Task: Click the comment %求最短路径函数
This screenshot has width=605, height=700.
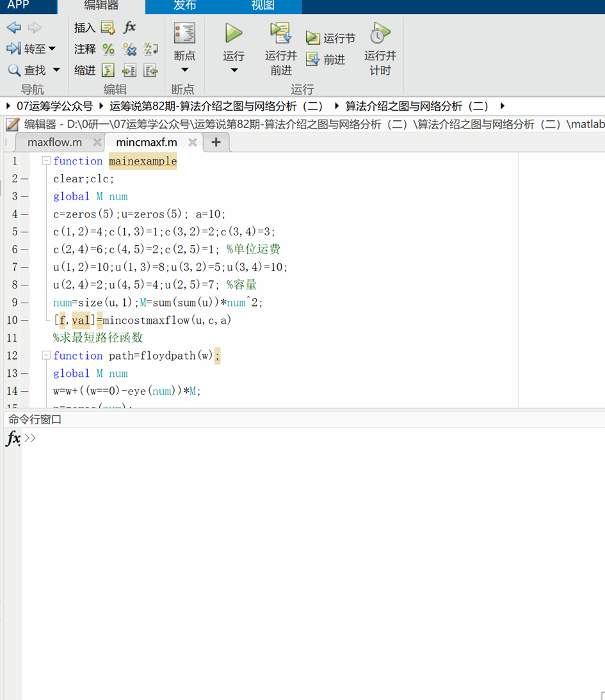Action: click(98, 337)
